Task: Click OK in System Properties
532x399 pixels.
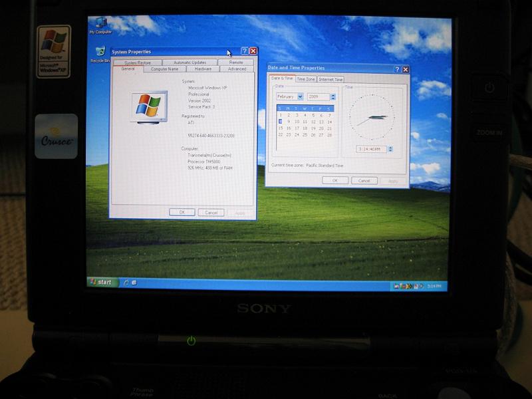Action: pyautogui.click(x=182, y=212)
